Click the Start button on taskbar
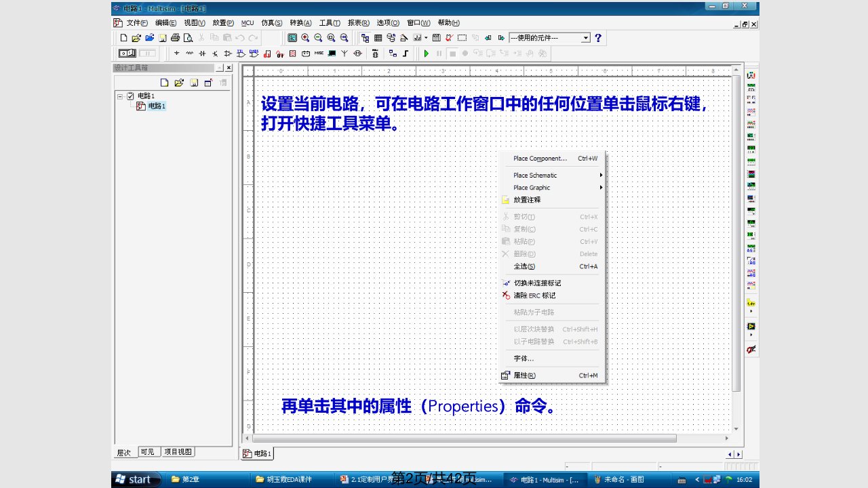The image size is (868, 488). (136, 479)
